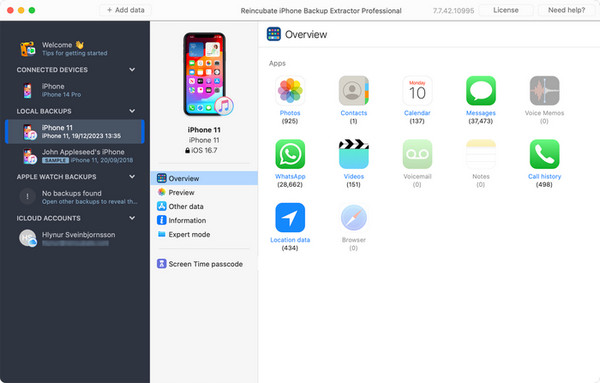The height and width of the screenshot is (383, 600).
Task: Click the version number 7.7.42.10995
Action: [x=453, y=11]
